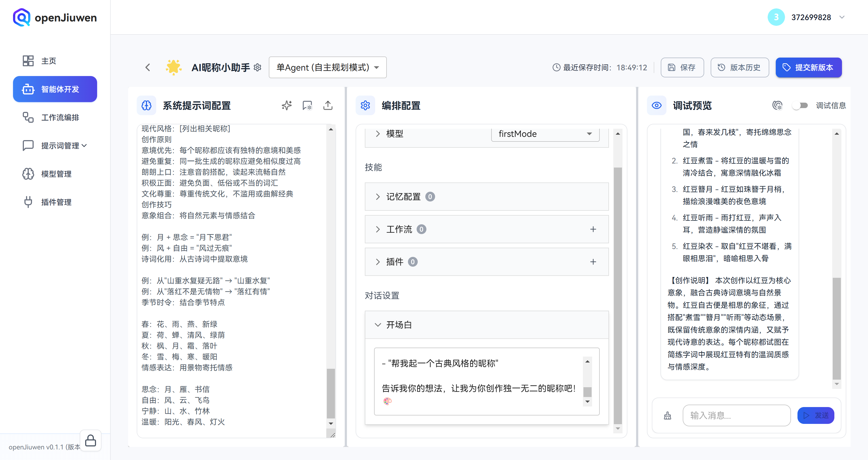The width and height of the screenshot is (868, 460).
Task: Click the back arrow beside agent name
Action: (148, 67)
